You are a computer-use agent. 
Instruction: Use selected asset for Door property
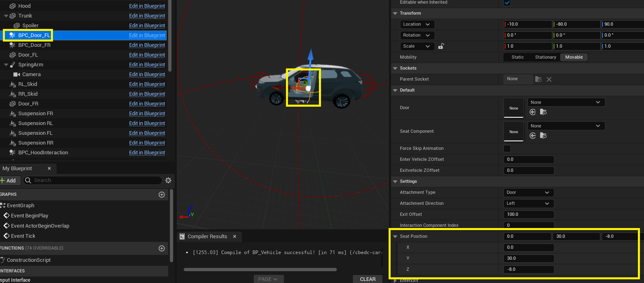(x=533, y=112)
